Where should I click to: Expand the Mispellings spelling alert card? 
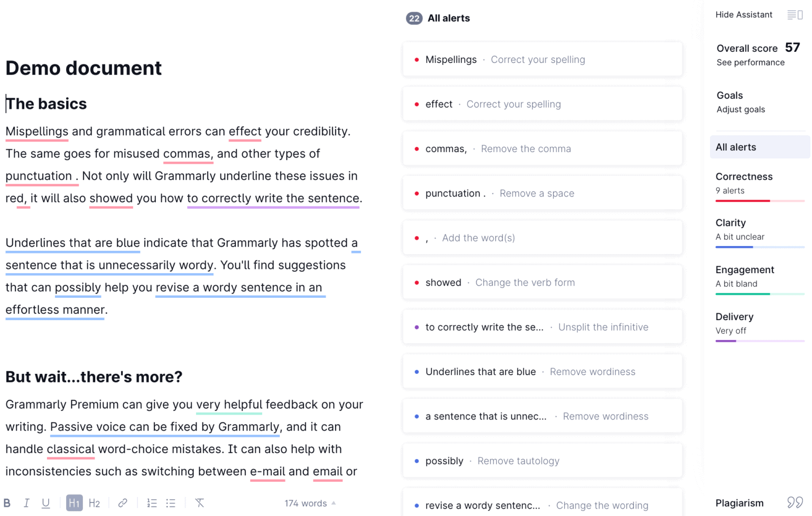(x=542, y=59)
